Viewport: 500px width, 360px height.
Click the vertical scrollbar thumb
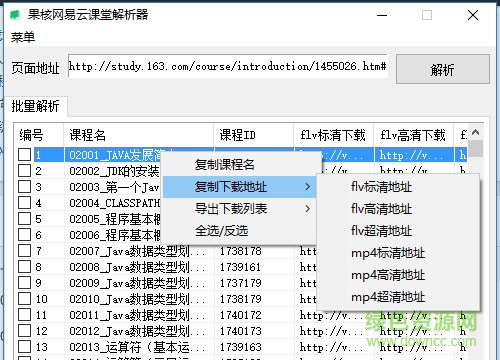(476, 149)
